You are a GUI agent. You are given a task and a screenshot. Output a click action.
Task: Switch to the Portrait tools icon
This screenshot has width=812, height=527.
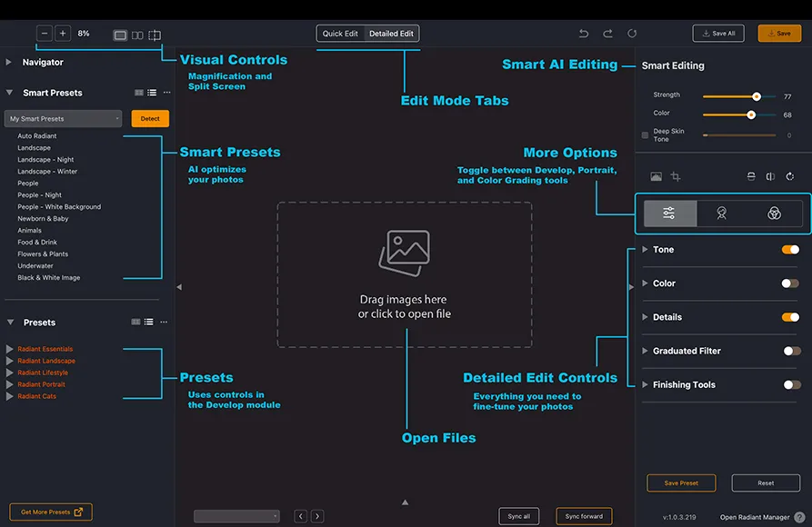click(x=721, y=214)
